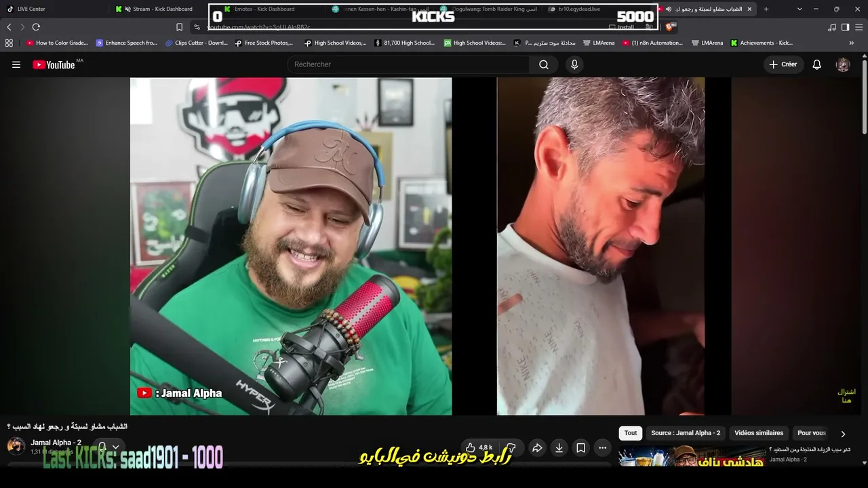Open 'Clips Cutter - Downl...' bookmark
The image size is (868, 488).
pos(197,43)
